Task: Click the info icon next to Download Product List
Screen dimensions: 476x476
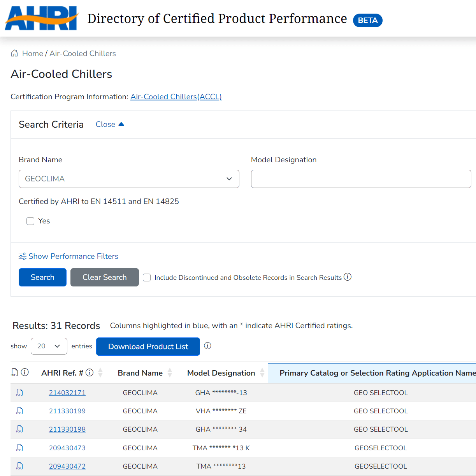Action: 207,345
